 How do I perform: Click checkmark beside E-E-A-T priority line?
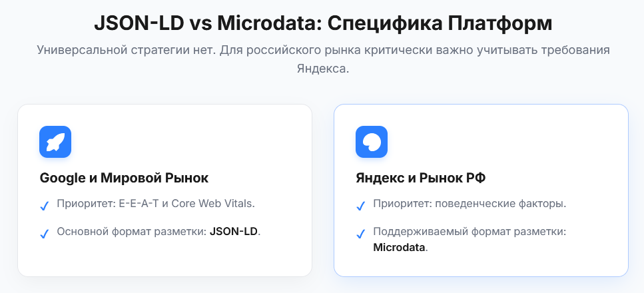pyautogui.click(x=45, y=206)
